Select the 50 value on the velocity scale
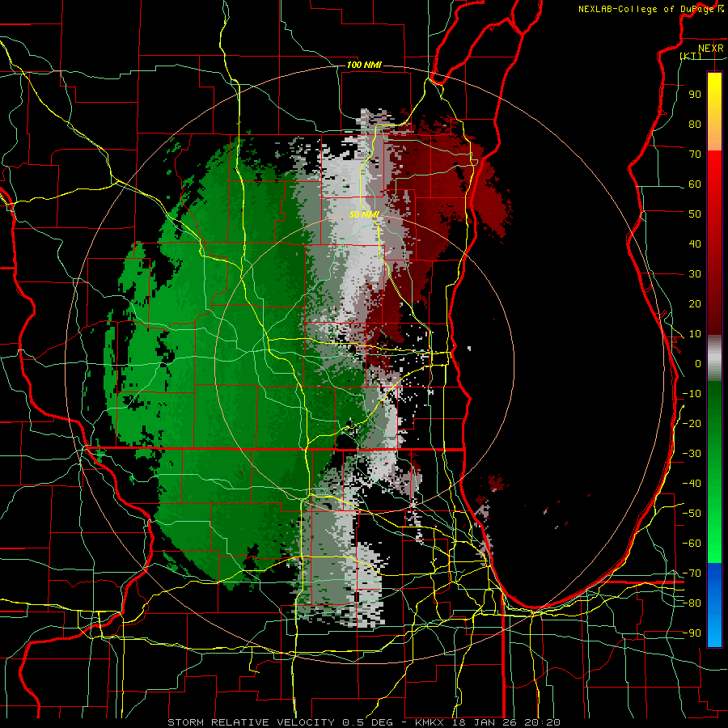 click(695, 214)
